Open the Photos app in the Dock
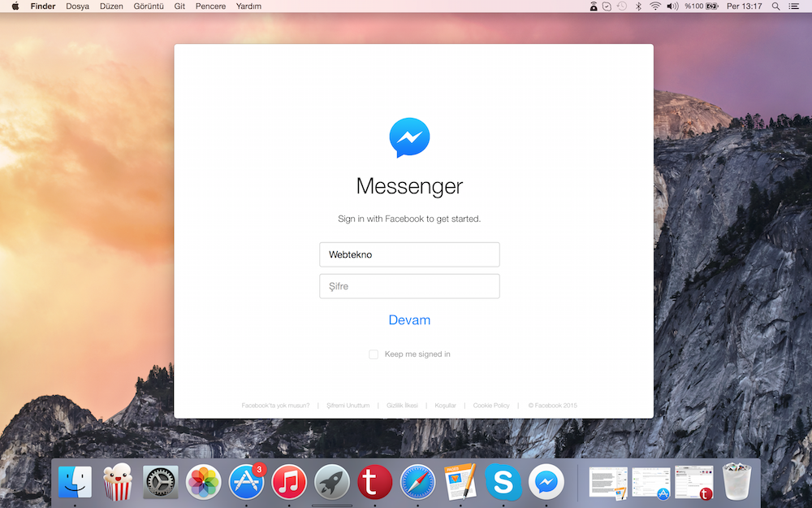Screen dimensions: 812x508 (x=204, y=482)
